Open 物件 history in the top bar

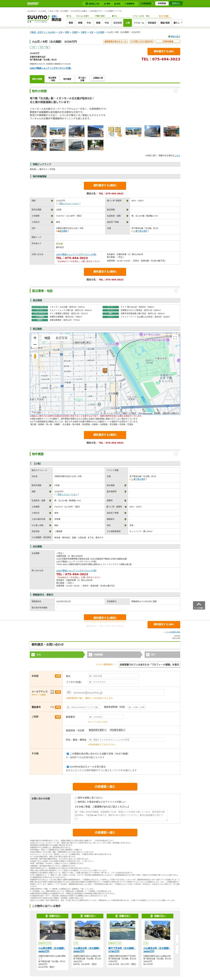(x=107, y=4)
